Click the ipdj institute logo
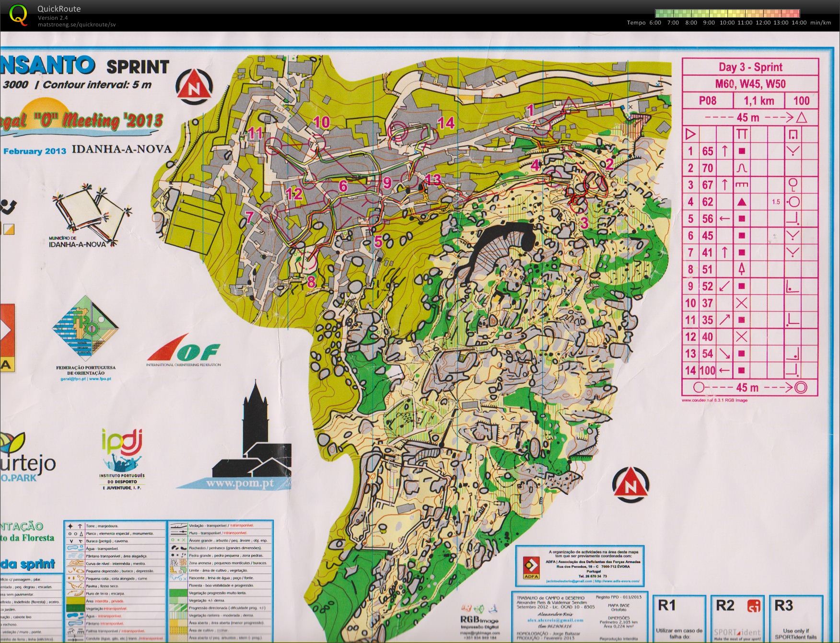This screenshot has width=840, height=643. coord(122,459)
